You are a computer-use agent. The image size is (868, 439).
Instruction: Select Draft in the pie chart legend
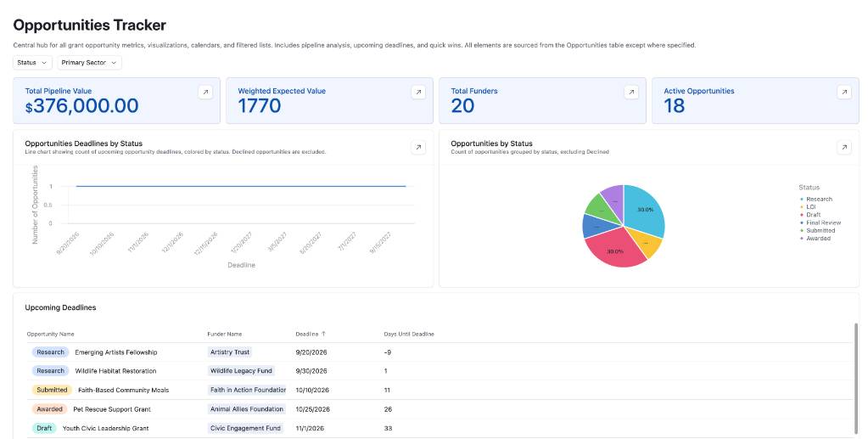(810, 215)
